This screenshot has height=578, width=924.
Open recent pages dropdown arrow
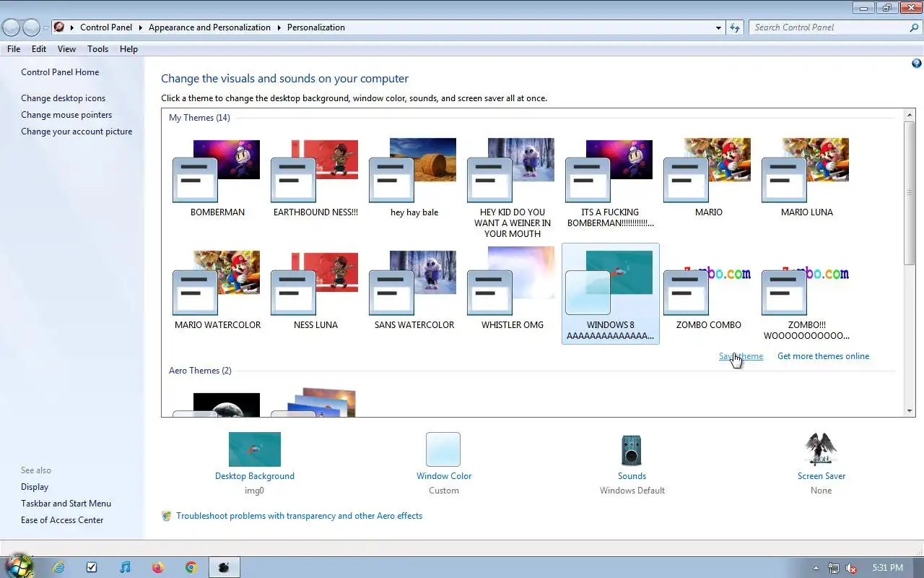(46, 27)
